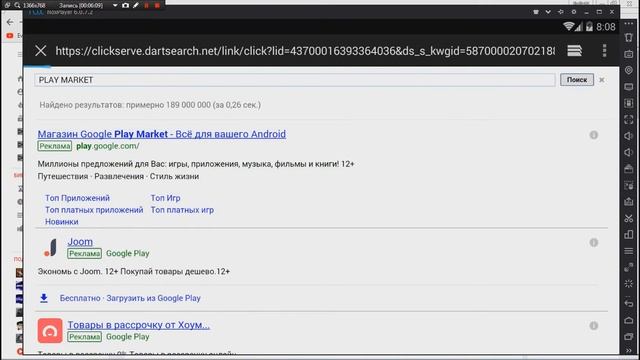The image size is (640, 360).
Task: Close the in-app browser page with X
Action: pyautogui.click(x=40, y=51)
